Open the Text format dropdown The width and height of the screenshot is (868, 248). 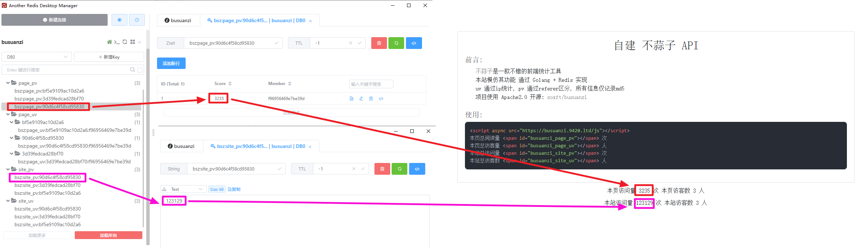pyautogui.click(x=183, y=189)
